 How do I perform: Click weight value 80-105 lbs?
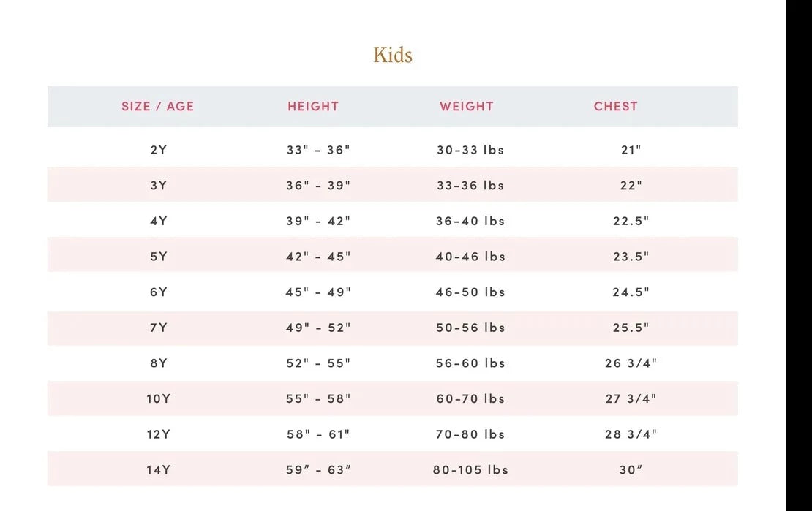point(470,469)
